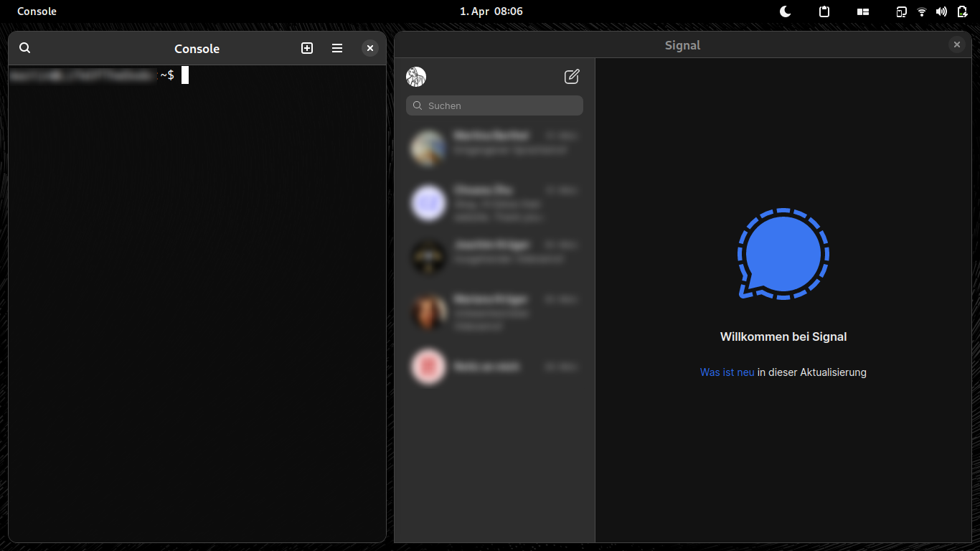The width and height of the screenshot is (980, 551).
Task: Start a new chat with Signal's compose icon
Action: pyautogui.click(x=572, y=77)
